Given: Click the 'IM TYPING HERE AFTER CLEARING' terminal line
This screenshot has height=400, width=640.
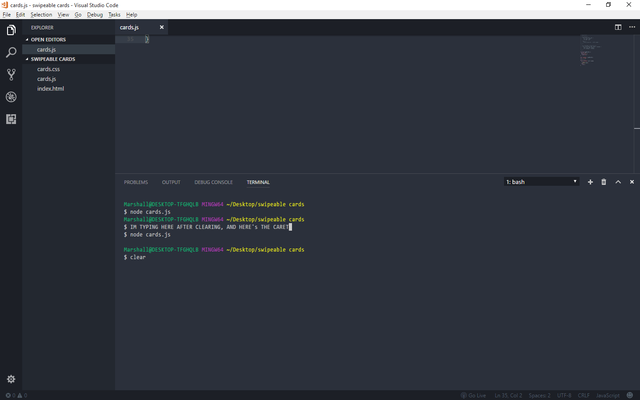Looking at the screenshot, I should point(208,227).
